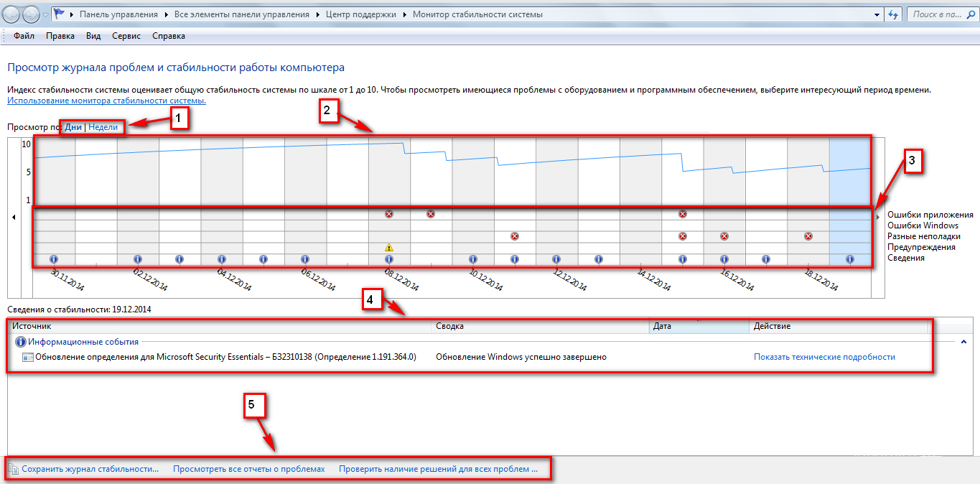980x484 pixels.
Task: Click 'Информационные события' group label
Action: point(83,342)
